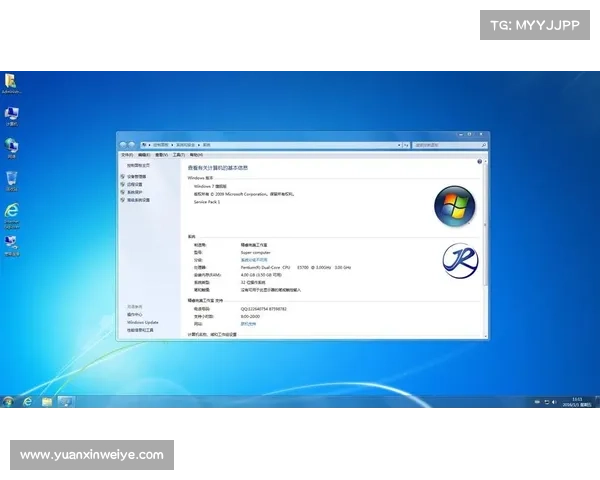This screenshot has height=480, width=600.
Task: Click the shield icon beside Remote settings
Action: click(122, 184)
